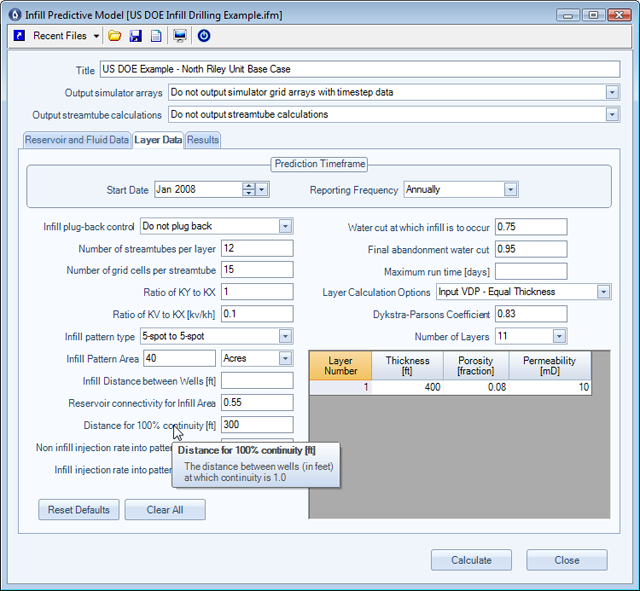Open the Start Date calendar dropdown

[262, 190]
